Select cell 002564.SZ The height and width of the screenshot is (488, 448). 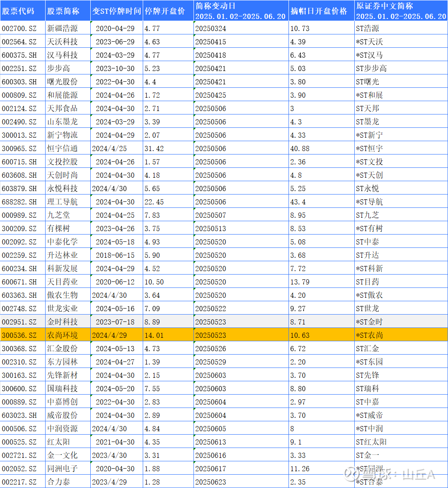[23, 42]
